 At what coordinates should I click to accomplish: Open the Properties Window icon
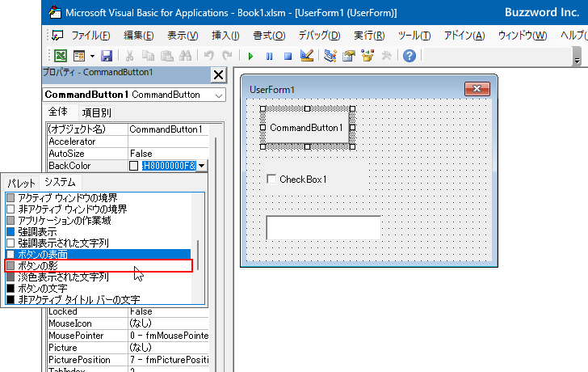pos(349,56)
